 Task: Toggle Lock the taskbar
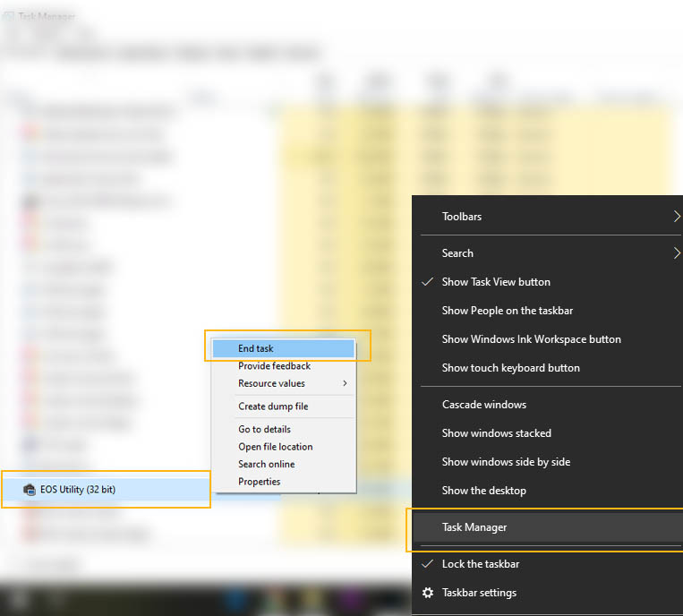coord(548,564)
